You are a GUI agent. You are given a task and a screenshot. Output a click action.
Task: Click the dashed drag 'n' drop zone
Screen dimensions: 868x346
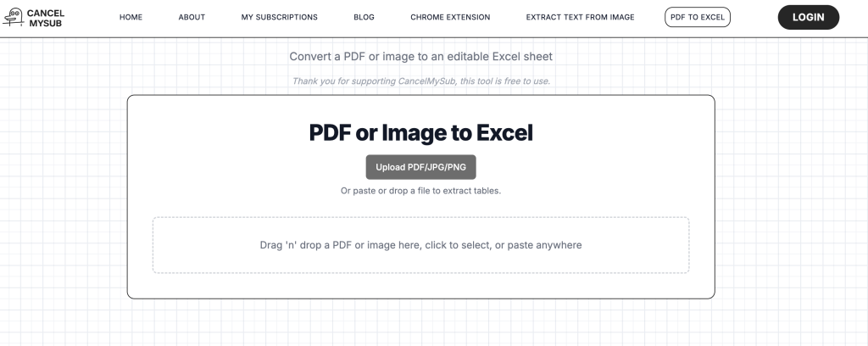pyautogui.click(x=420, y=245)
